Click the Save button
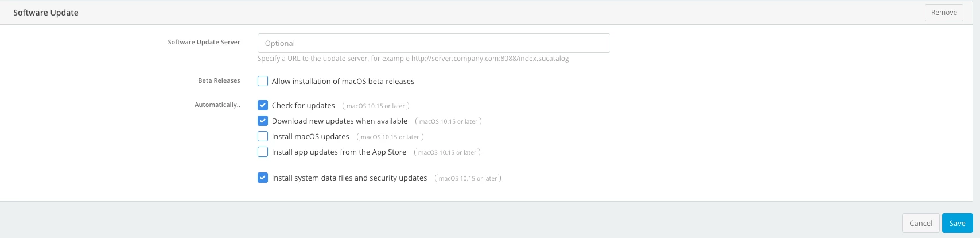980x238 pixels. point(957,223)
